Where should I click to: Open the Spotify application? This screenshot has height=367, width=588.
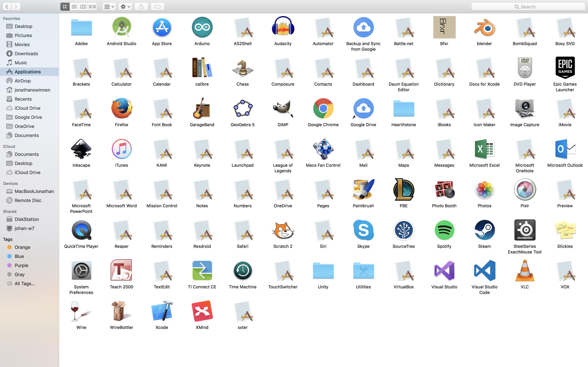(x=444, y=230)
